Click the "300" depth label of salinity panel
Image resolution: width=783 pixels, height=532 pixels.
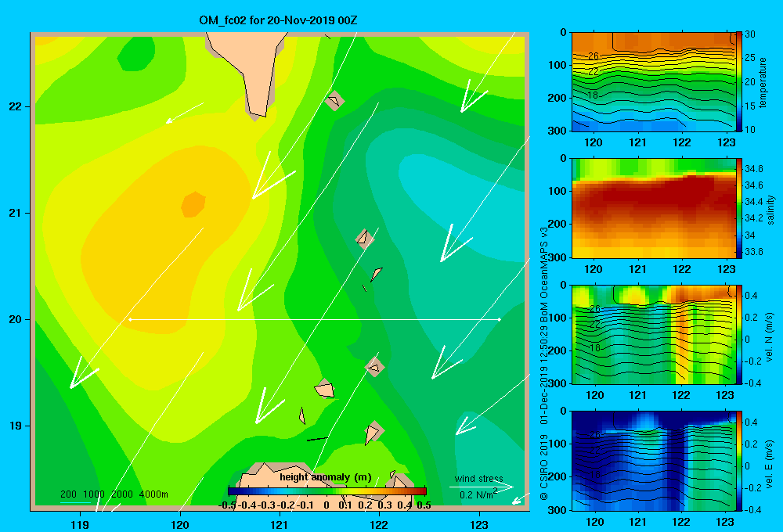click(x=557, y=257)
